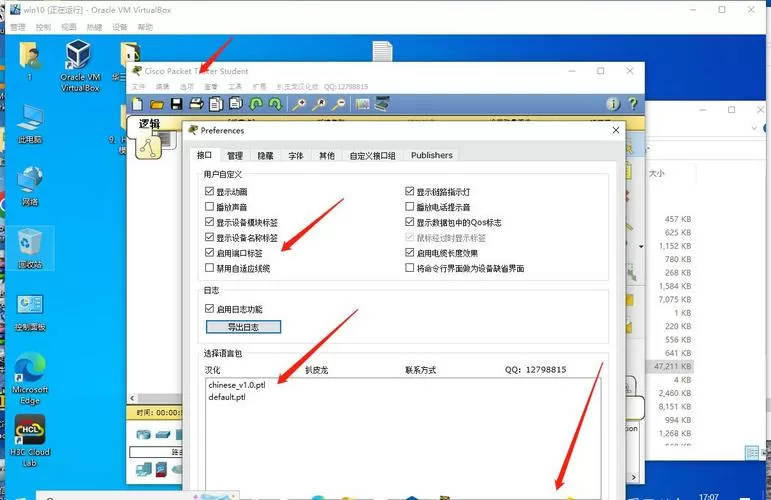Switch to the Publishers tab
The image size is (771, 500).
(x=432, y=155)
